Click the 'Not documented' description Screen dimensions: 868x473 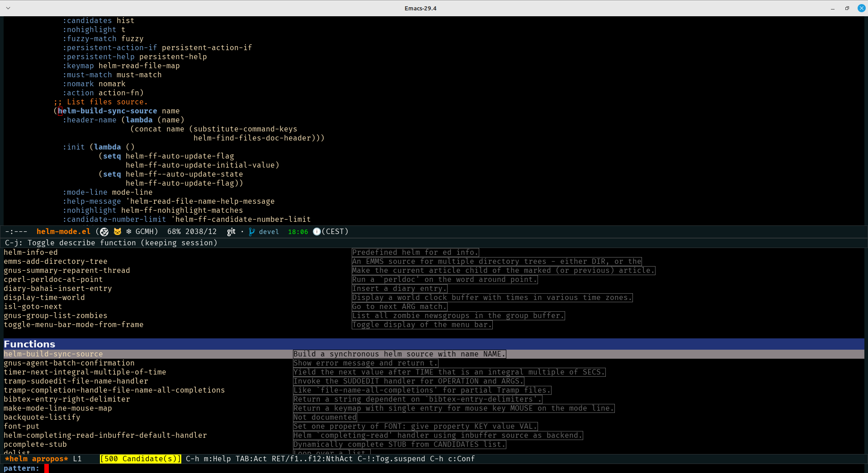point(325,417)
